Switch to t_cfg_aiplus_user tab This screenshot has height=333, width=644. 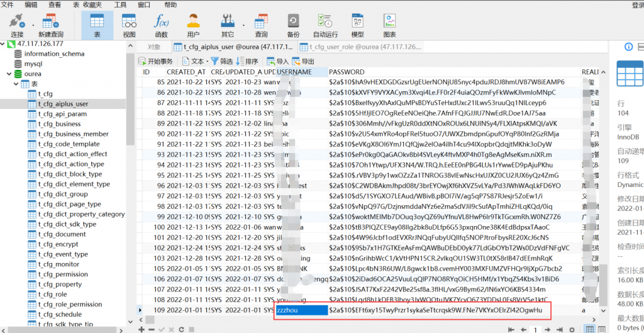tap(233, 47)
